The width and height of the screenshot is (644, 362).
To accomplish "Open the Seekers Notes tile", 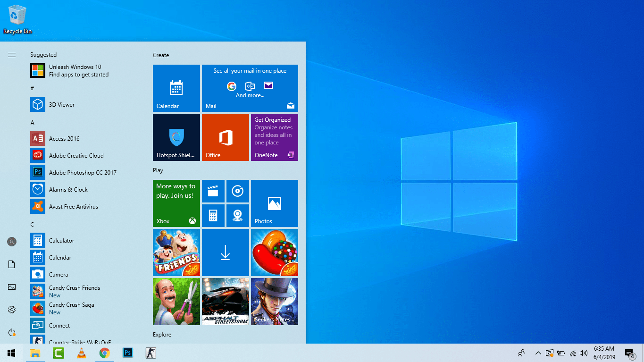I will (x=275, y=302).
